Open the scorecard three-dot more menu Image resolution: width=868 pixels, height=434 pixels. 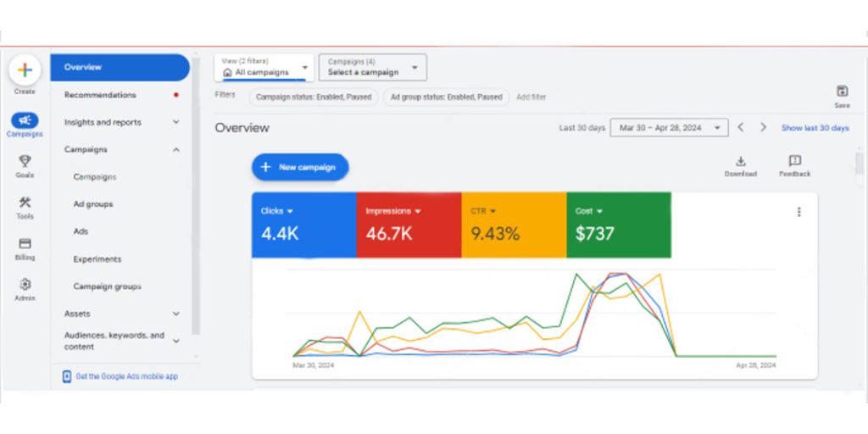tap(798, 212)
